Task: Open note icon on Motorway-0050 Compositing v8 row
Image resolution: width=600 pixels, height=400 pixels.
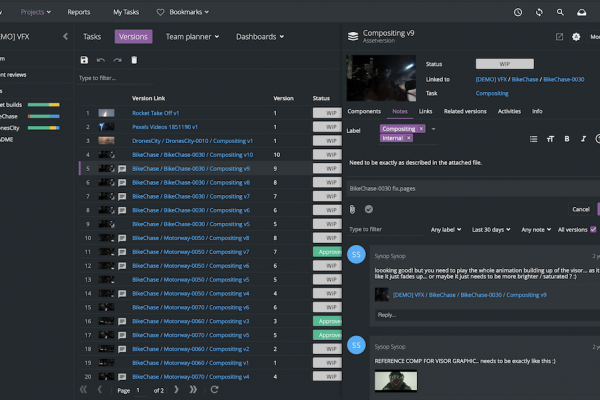Action: tap(122, 238)
